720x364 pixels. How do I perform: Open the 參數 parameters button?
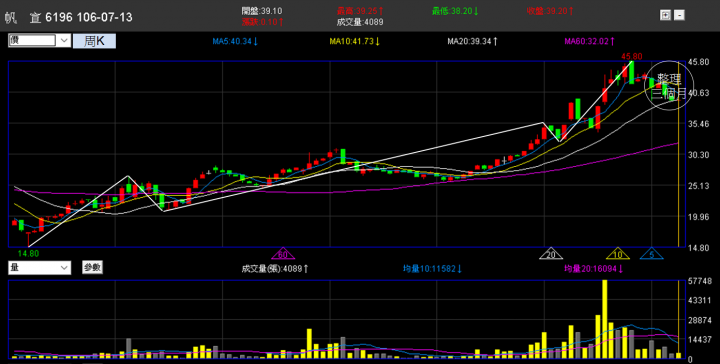(x=92, y=267)
